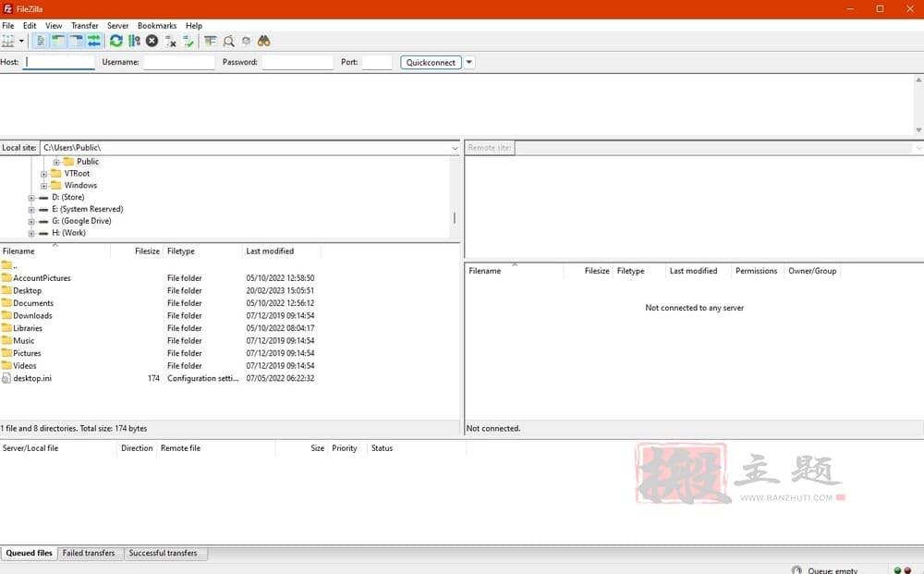Expand the G: (Google Drive) node
Screen dimensions: 924x574
[31, 221]
